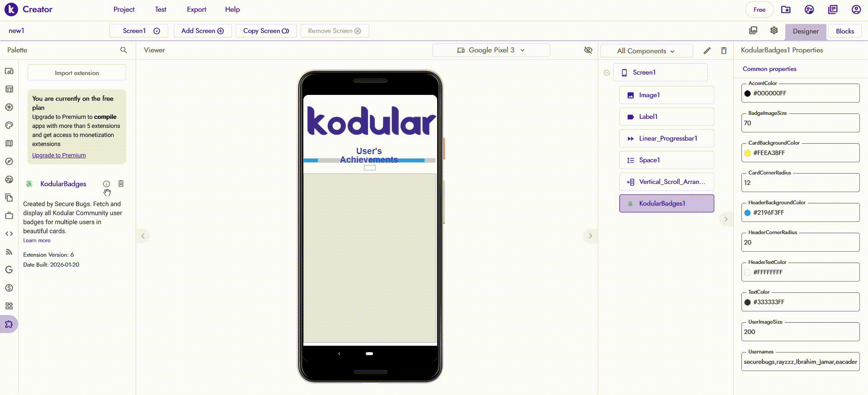This screenshot has height=395, width=868.
Task: Open the User Interface palette category
Action: pyautogui.click(x=9, y=71)
